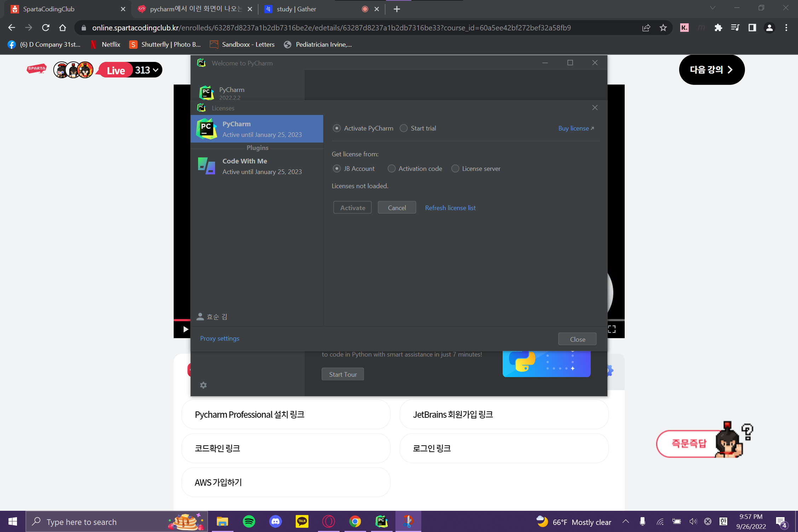
Task: Open the volume control in system tray
Action: point(693,521)
